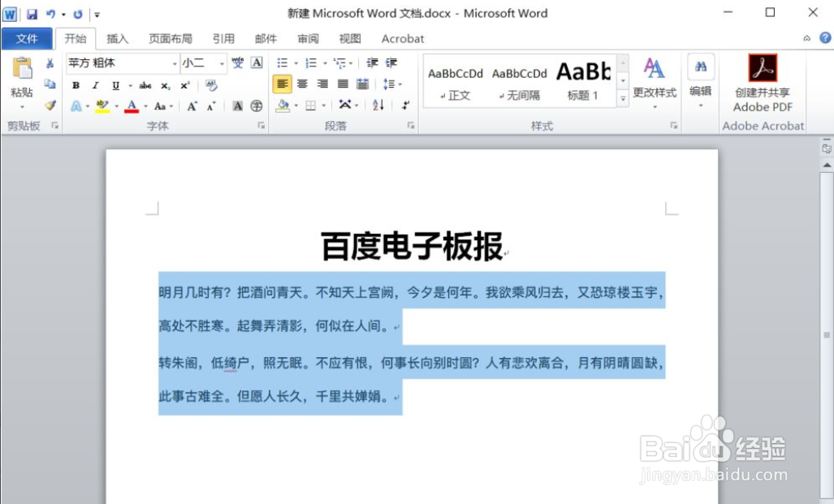Center align the paragraph
834x504 pixels.
point(302,84)
